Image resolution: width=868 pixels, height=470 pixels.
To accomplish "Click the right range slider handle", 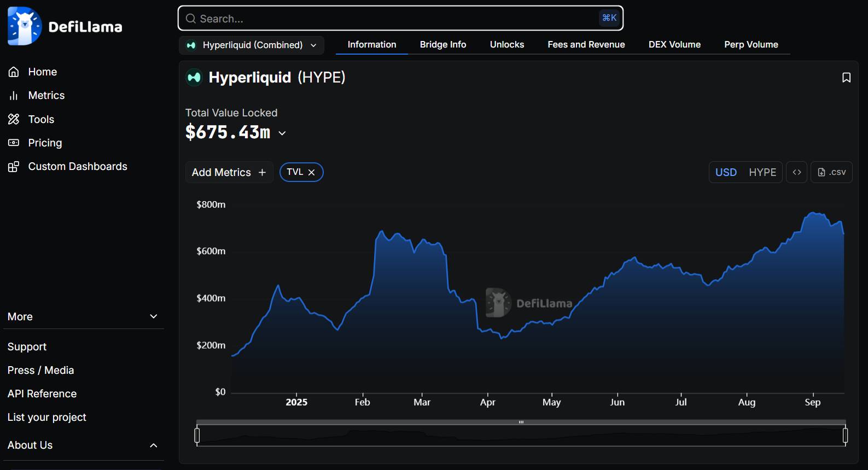I will [x=845, y=436].
